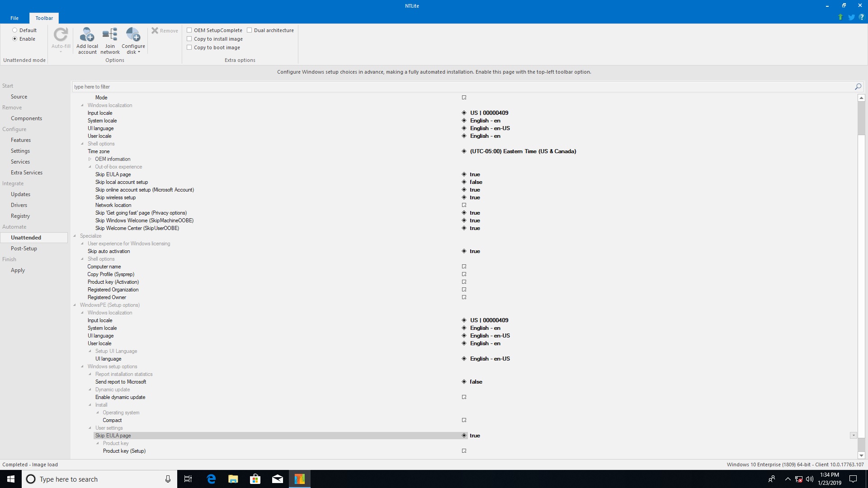Expand the OEM information node

[x=90, y=159]
